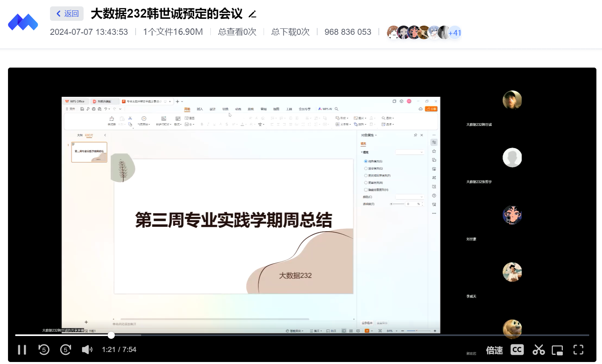Switch to the 插入 ribbon tab

click(200, 109)
